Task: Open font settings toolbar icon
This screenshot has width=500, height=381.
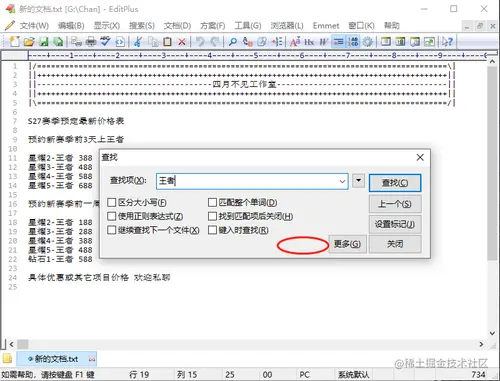Action: [295, 42]
